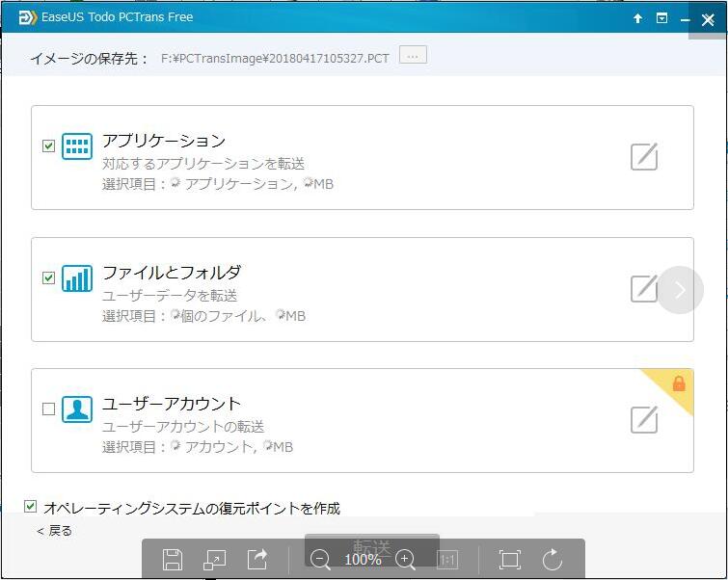Click the up arrow icon in title bar
This screenshot has height=580, width=728.
638,18
